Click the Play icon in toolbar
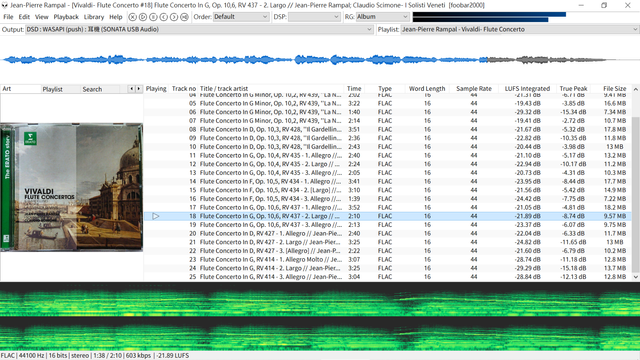Image resolution: width=640 pixels, height=360 pixels. (x=143, y=17)
